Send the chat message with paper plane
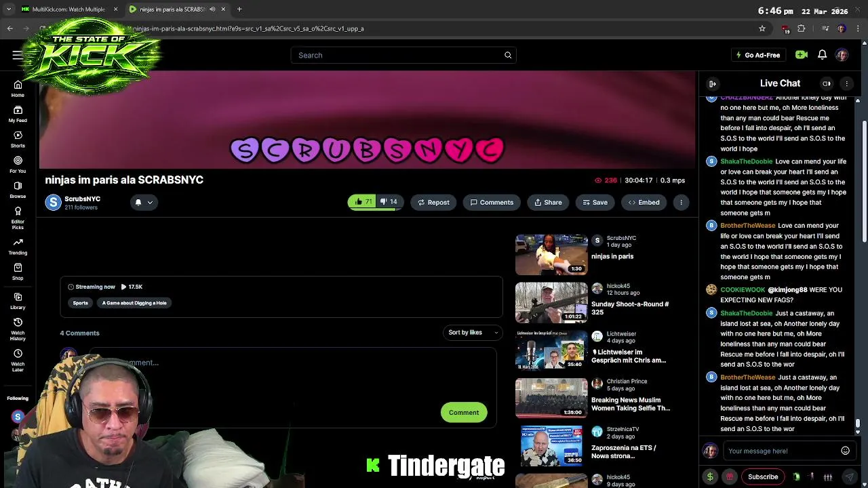The image size is (868, 488). (x=848, y=476)
